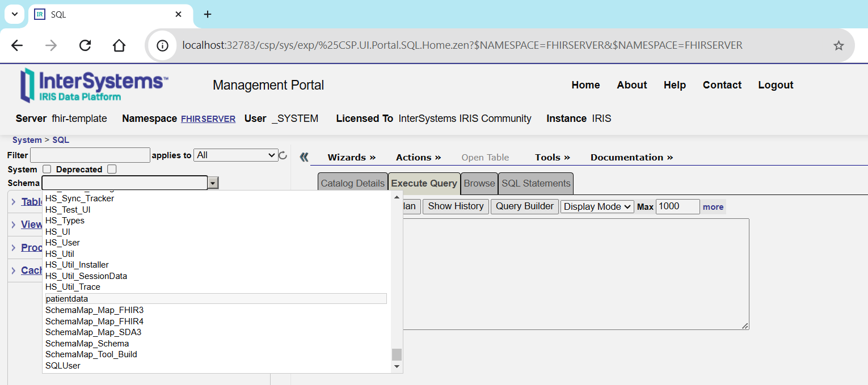Click the About link in header
This screenshot has height=385, width=868.
pyautogui.click(x=632, y=85)
